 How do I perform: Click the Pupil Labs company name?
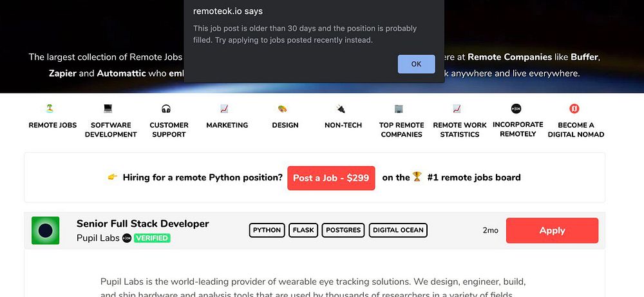point(98,238)
